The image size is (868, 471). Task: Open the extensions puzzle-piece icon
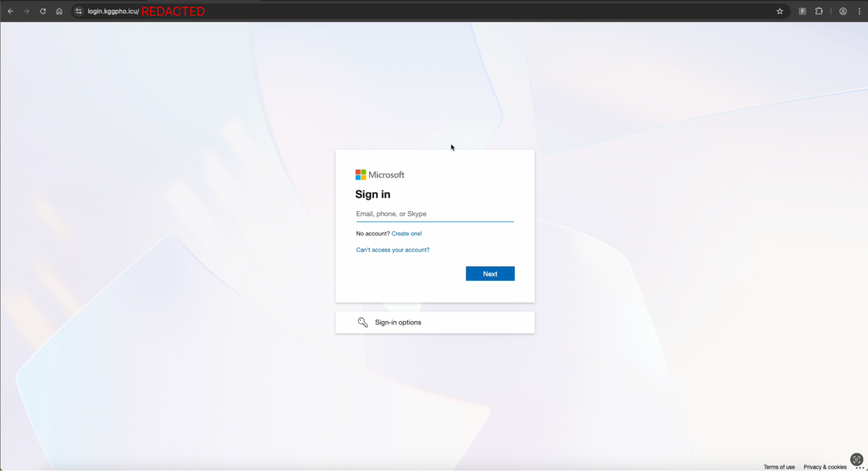819,11
